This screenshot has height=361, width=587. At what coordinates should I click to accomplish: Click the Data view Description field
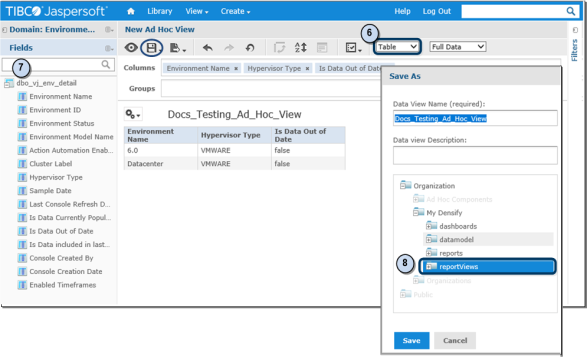[x=475, y=155]
